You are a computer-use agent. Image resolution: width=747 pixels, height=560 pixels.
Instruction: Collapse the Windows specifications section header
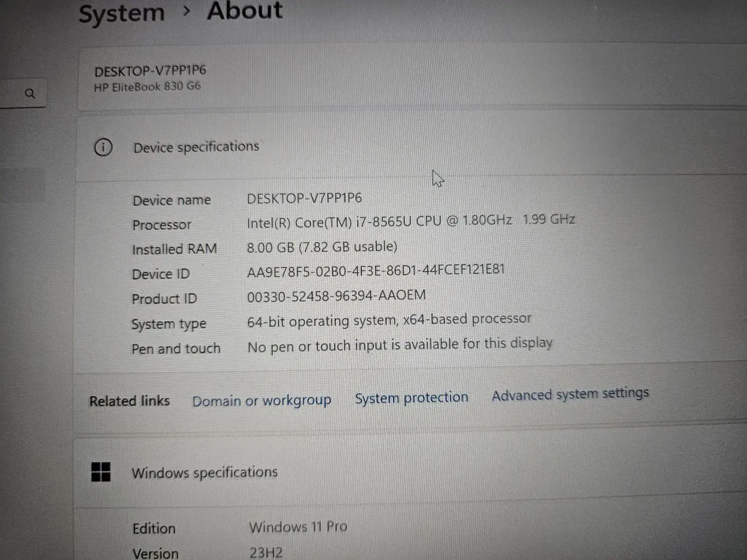pyautogui.click(x=411, y=472)
